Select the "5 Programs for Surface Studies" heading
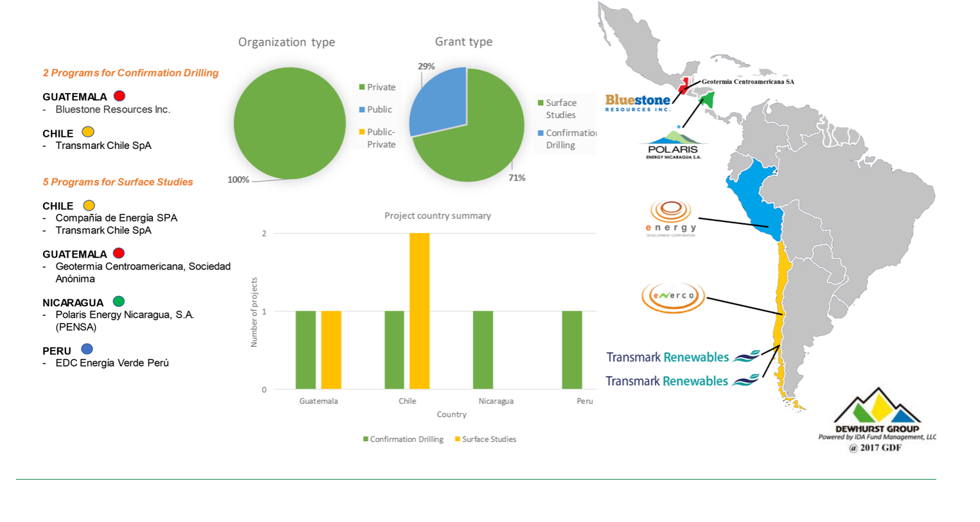 [x=118, y=182]
